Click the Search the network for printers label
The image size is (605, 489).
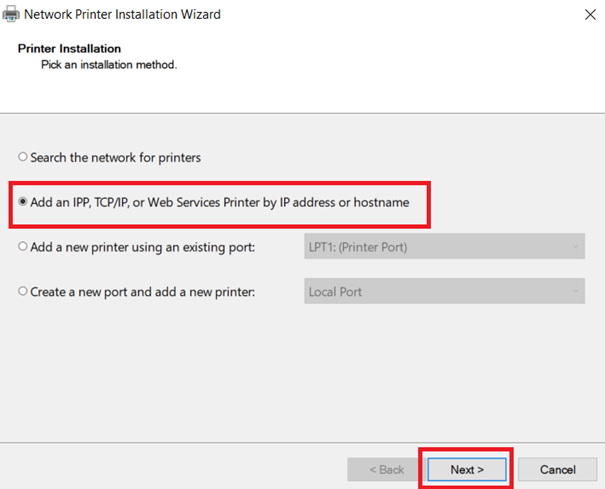point(116,157)
